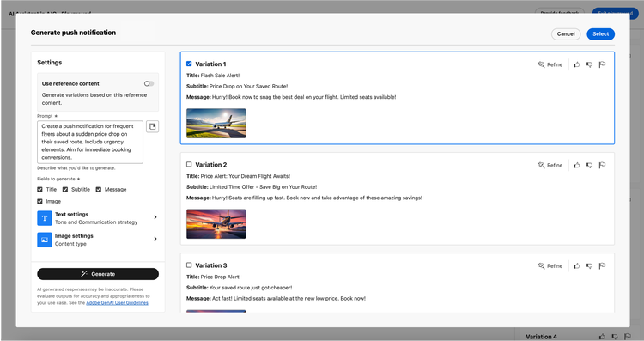Click the Text settings T icon
Viewport: 644px width, 341px height.
45,218
